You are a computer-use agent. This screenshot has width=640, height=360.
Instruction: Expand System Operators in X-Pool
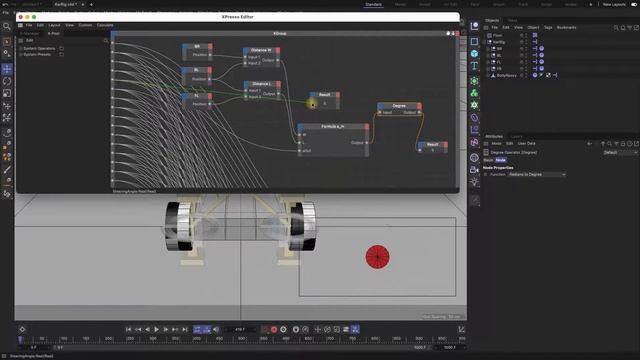20,49
